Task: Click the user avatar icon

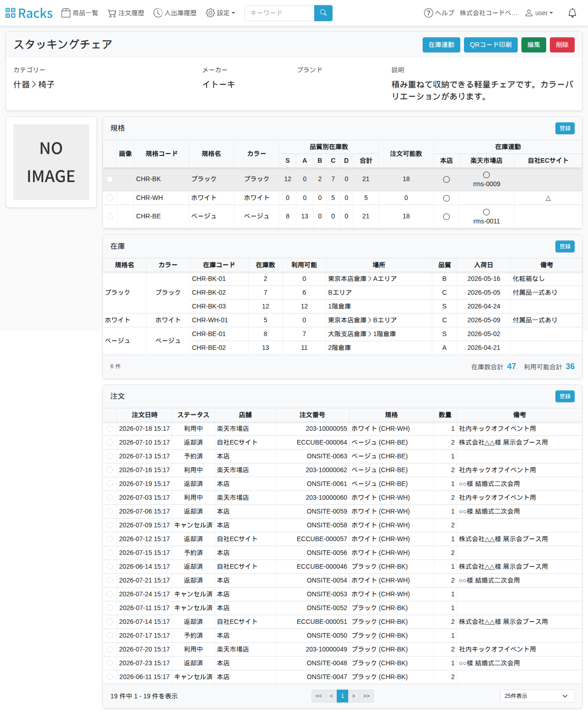Action: tap(529, 13)
